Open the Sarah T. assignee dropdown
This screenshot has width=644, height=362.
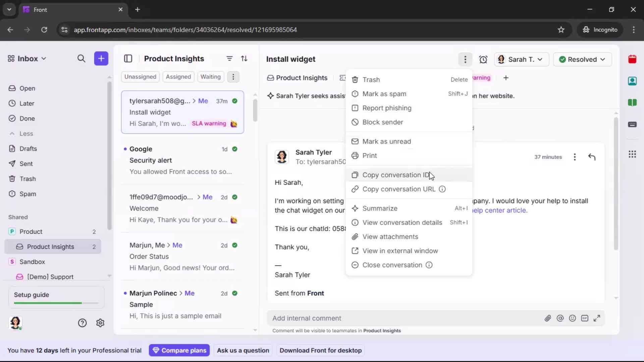click(x=521, y=59)
